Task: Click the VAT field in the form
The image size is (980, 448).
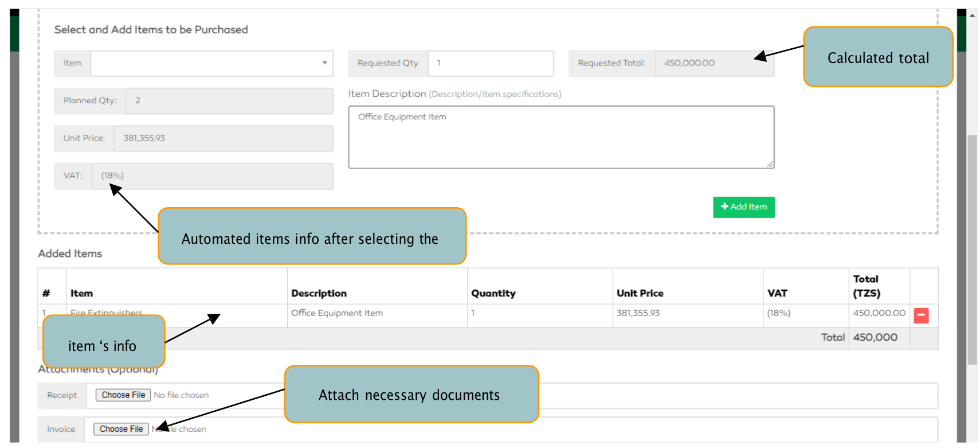Action: pos(211,176)
